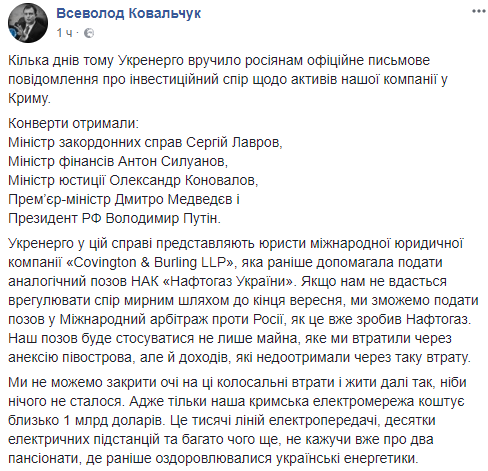Select the line mentioning Сергій Лавров

(145, 143)
